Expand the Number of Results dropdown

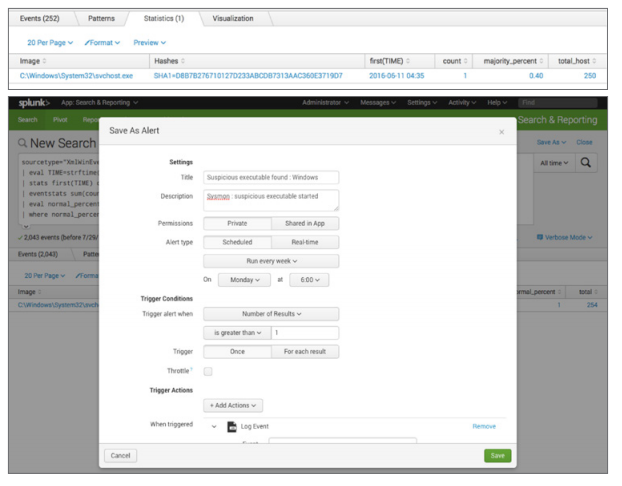pos(271,314)
